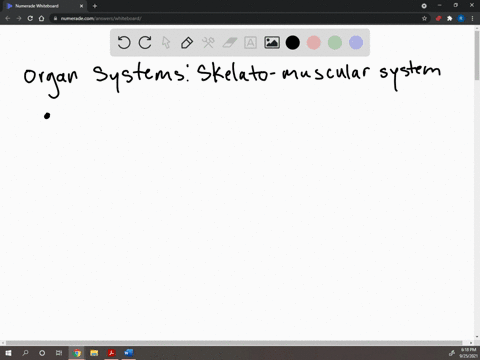Set pen color to red

coord(314,43)
